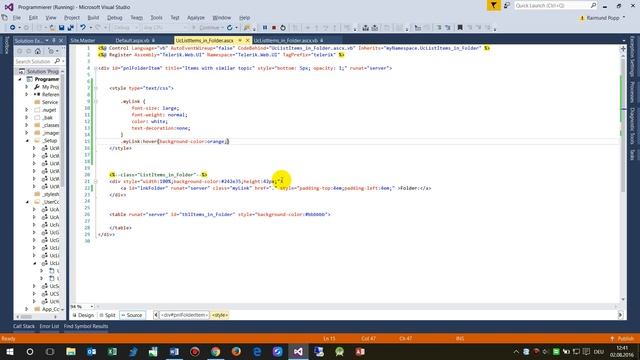Open the File menu
Viewport: 640px width, 360px height.
(17, 18)
